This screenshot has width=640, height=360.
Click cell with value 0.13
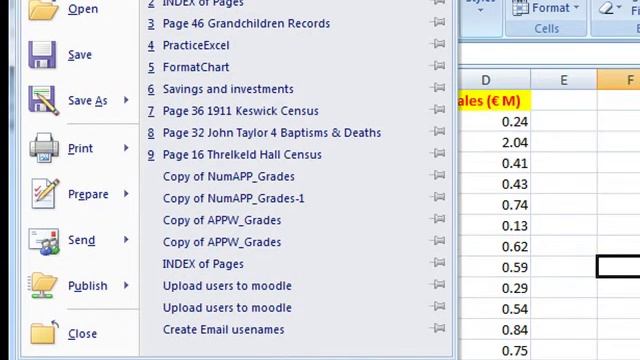494,226
